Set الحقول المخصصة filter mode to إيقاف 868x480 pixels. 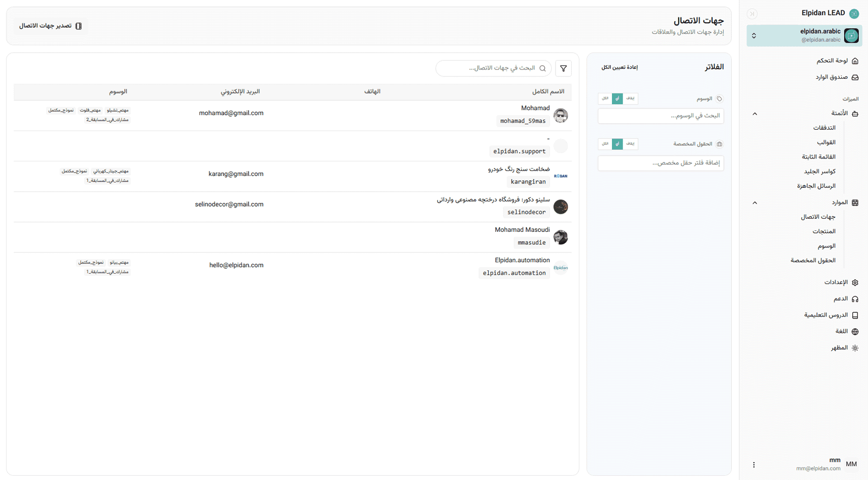click(x=630, y=144)
